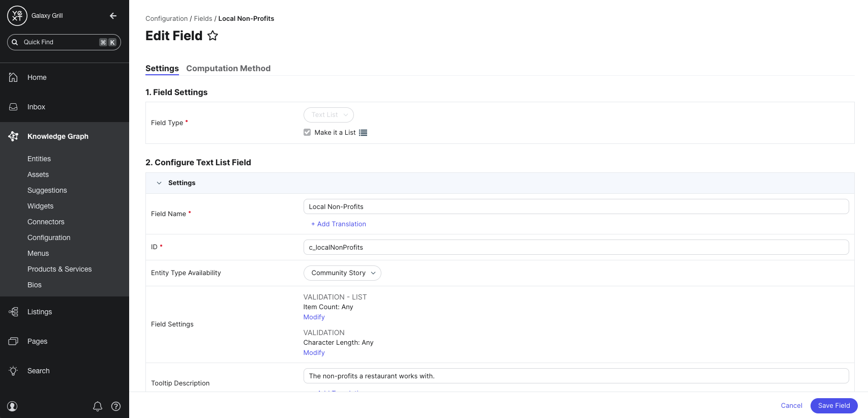Collapse the Settings section chevron
This screenshot has height=418, width=868.
click(159, 183)
